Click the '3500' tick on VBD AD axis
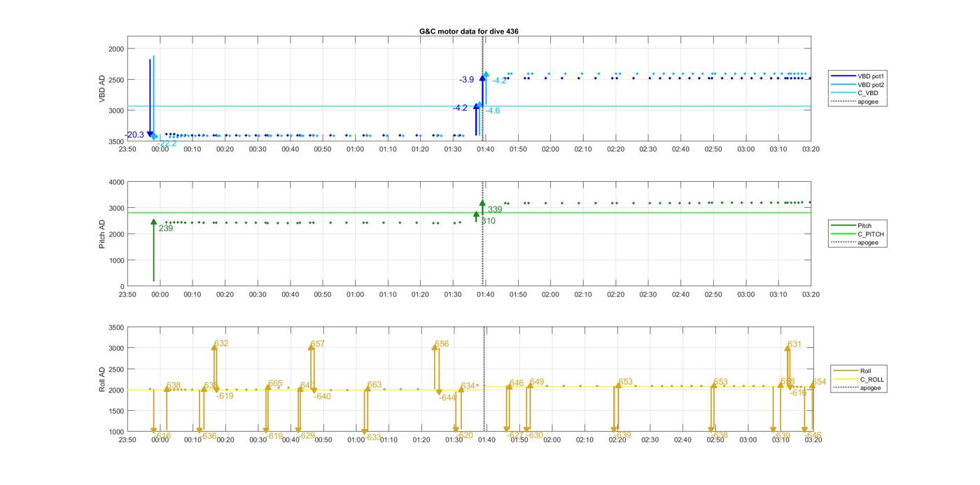Viewport: 980px width, 485px height. (116, 142)
